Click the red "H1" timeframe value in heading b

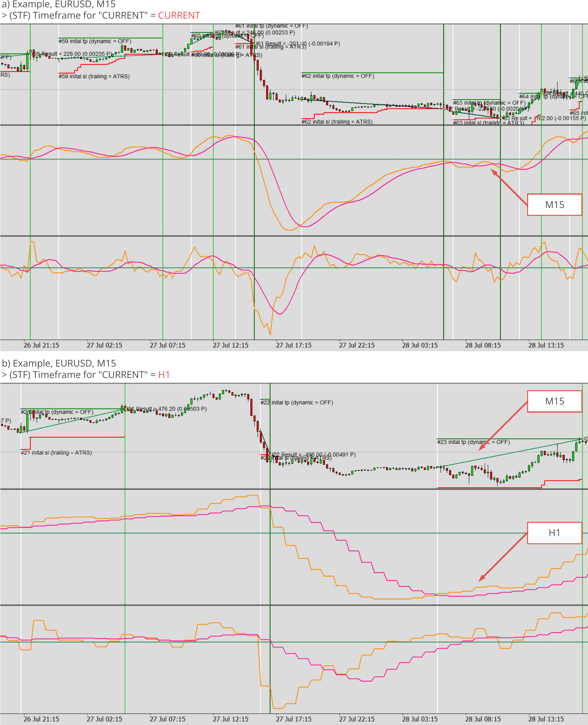point(164,375)
